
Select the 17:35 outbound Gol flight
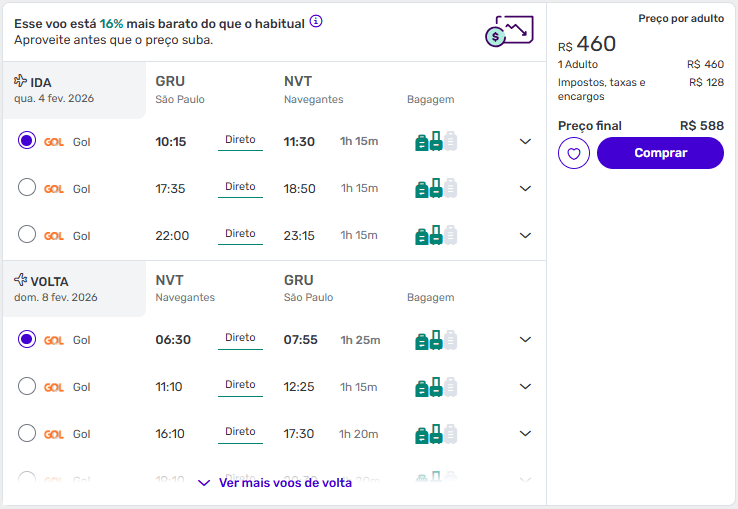pyautogui.click(x=27, y=187)
